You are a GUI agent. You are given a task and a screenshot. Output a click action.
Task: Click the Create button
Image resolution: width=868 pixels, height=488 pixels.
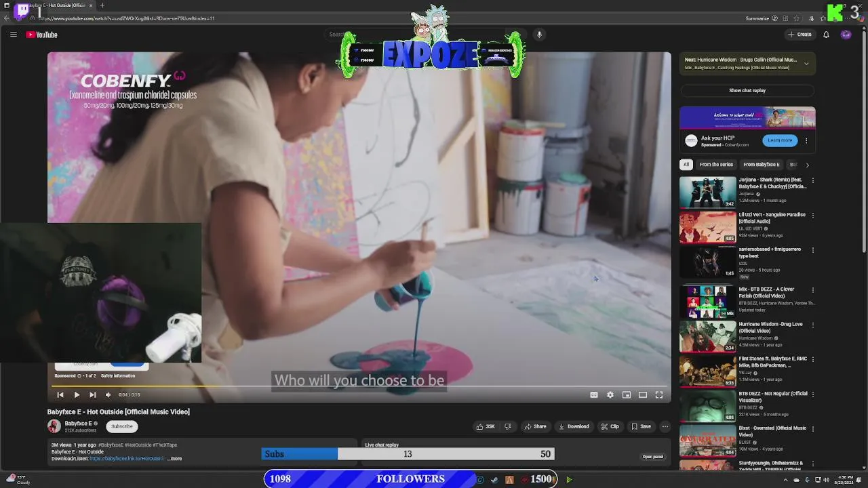800,35
